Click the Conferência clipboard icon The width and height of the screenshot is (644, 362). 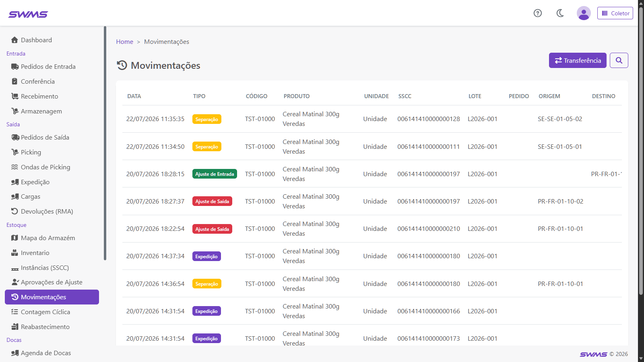coord(14,81)
